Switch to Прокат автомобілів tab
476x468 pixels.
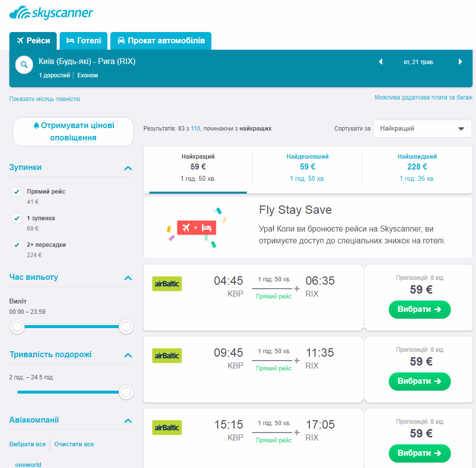pyautogui.click(x=161, y=41)
